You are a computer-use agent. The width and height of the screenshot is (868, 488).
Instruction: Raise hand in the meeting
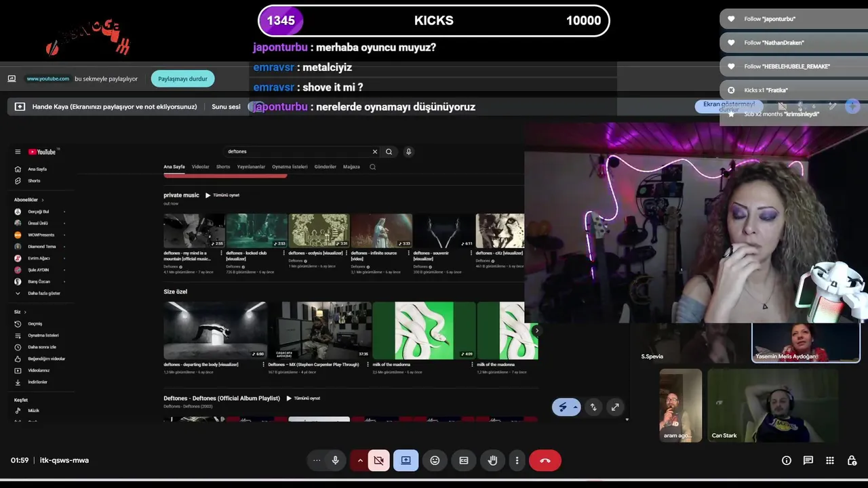(x=493, y=460)
